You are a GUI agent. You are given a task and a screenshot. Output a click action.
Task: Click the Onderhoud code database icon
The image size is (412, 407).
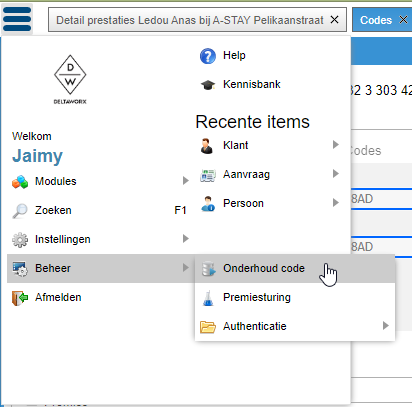click(x=209, y=269)
